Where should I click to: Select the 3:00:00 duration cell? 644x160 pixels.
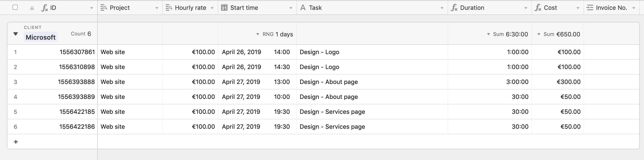click(x=490, y=82)
